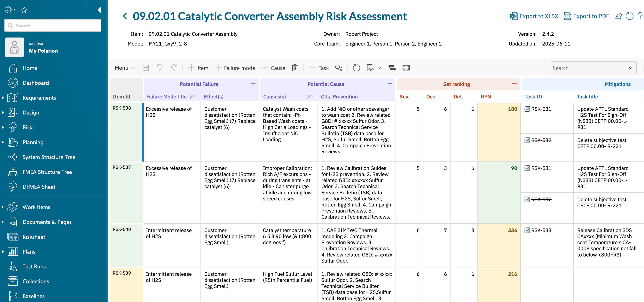Collapse the Set ranking column group
This screenshot has width=644, height=302.
[514, 83]
